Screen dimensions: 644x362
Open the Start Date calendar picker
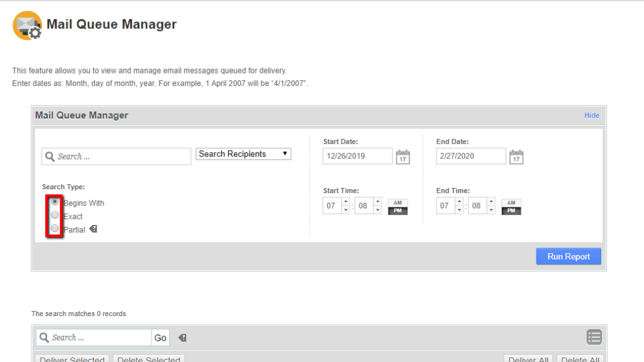coord(403,156)
